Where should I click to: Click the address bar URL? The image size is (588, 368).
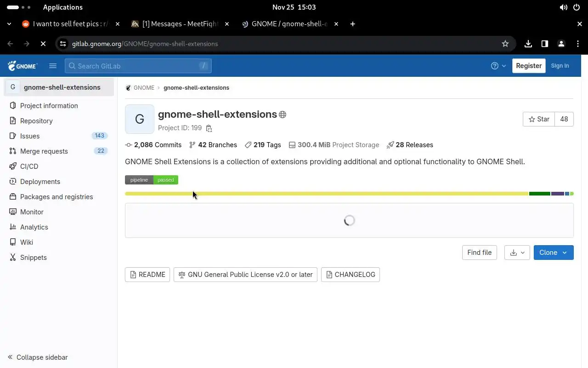pyautogui.click(x=145, y=44)
